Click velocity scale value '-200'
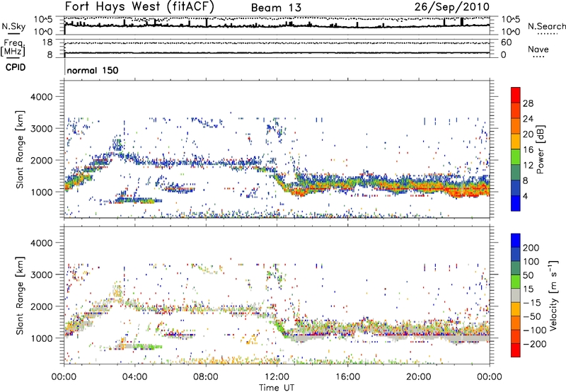Image resolution: width=566 pixels, height=392 pixels. click(x=533, y=344)
